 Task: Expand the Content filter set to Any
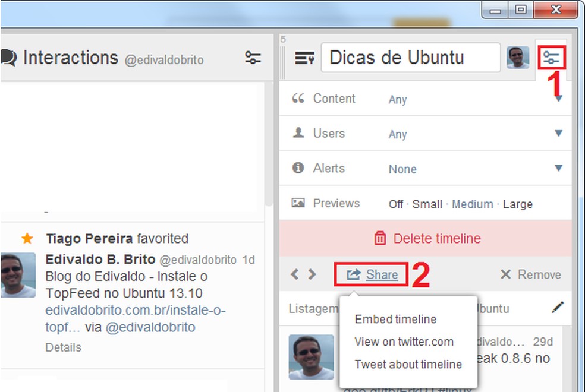coord(558,99)
